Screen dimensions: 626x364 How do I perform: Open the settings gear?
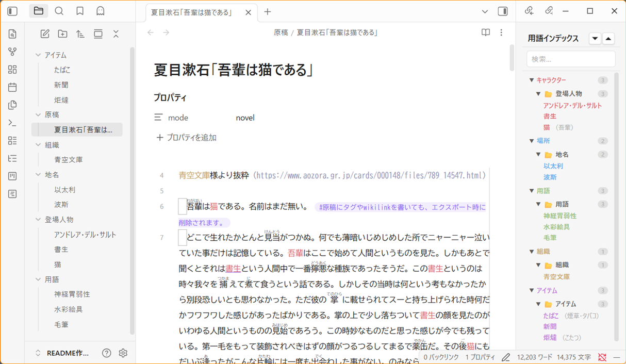tap(123, 353)
